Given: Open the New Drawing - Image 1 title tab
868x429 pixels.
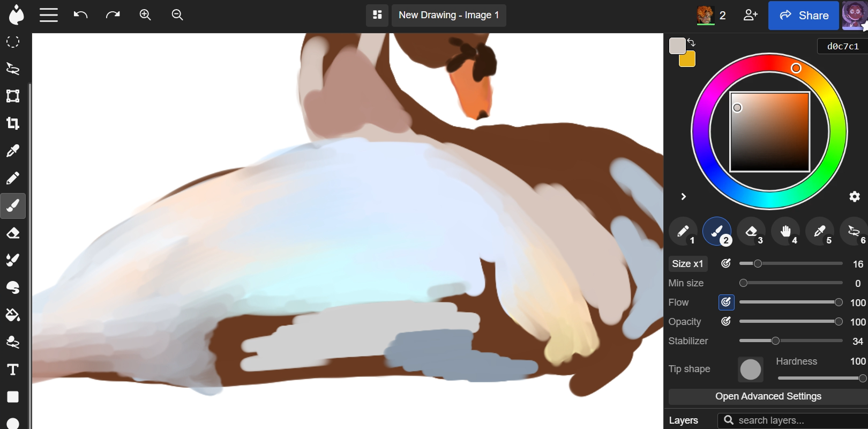Looking at the screenshot, I should click(x=448, y=15).
